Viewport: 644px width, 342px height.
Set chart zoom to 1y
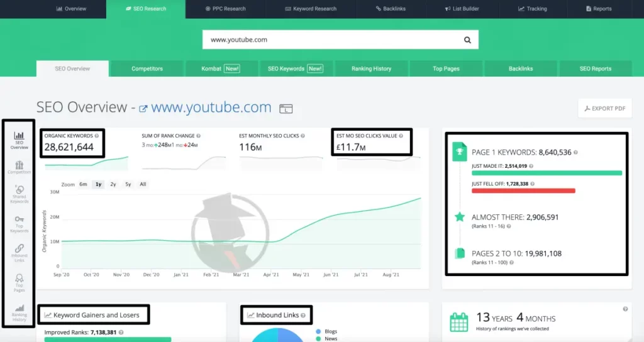99,184
